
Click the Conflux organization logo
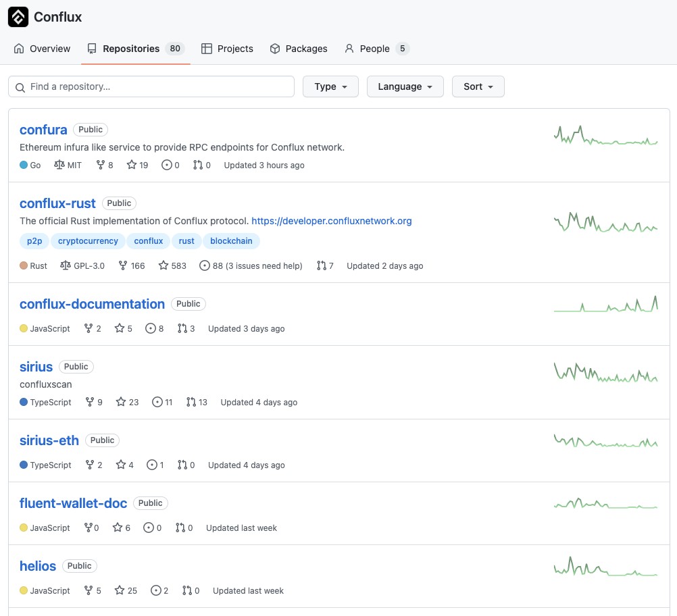click(18, 17)
